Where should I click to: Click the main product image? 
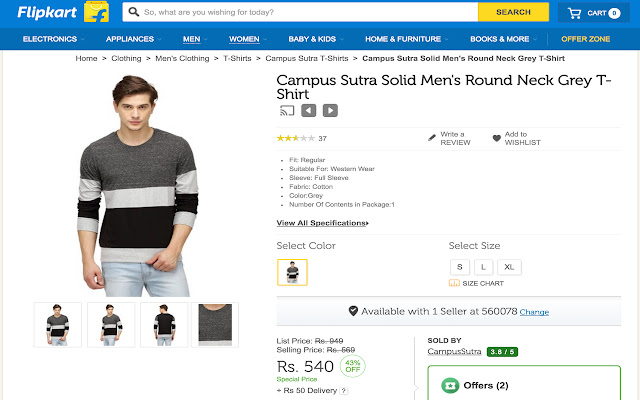tap(138, 186)
